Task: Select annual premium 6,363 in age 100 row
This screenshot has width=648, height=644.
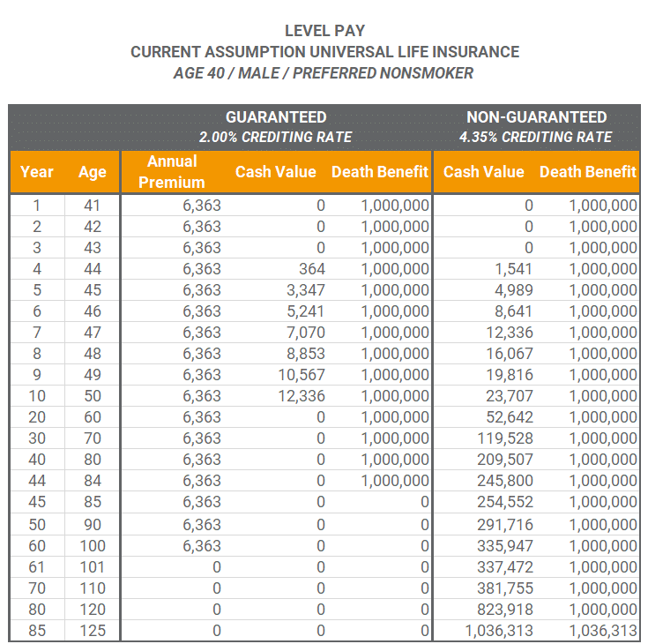Action: pyautogui.click(x=202, y=545)
